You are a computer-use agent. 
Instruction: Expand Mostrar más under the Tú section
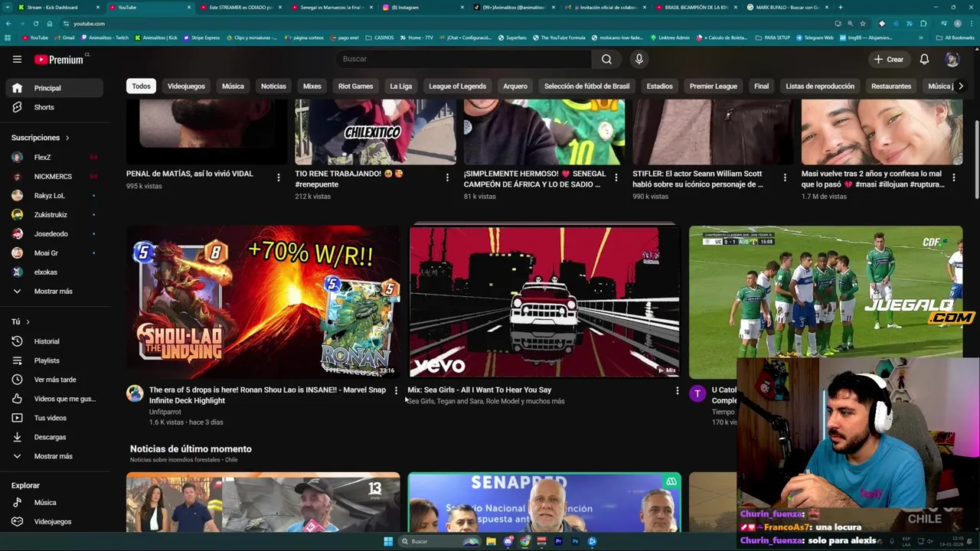click(54, 456)
